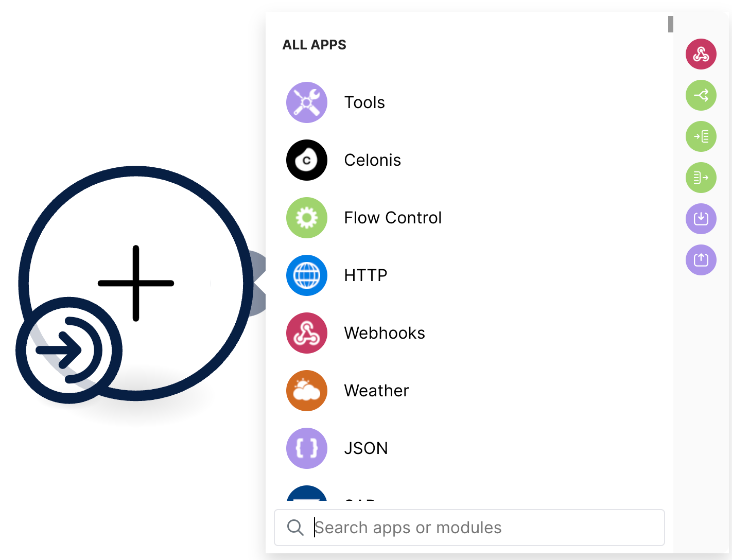This screenshot has height=560, width=732.
Task: Click the green Iterator shortcut icon
Action: [x=701, y=136]
